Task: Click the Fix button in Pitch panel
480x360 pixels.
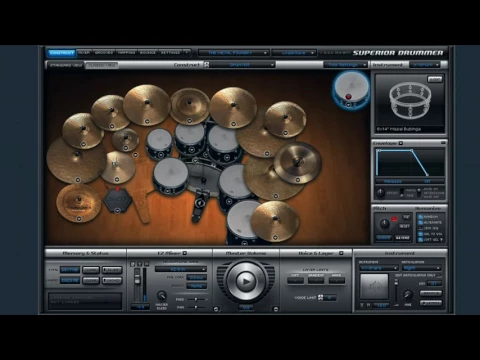Action: tap(406, 217)
